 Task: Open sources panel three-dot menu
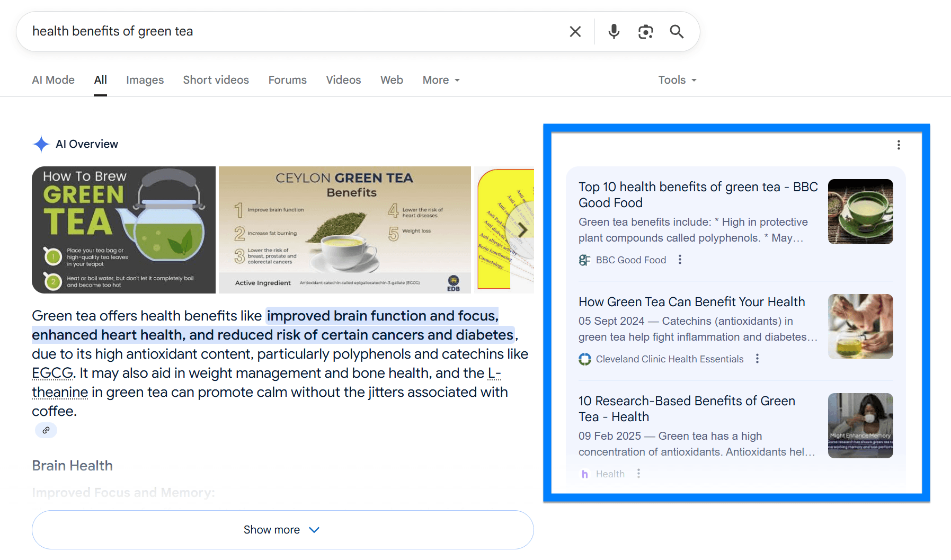click(x=899, y=145)
